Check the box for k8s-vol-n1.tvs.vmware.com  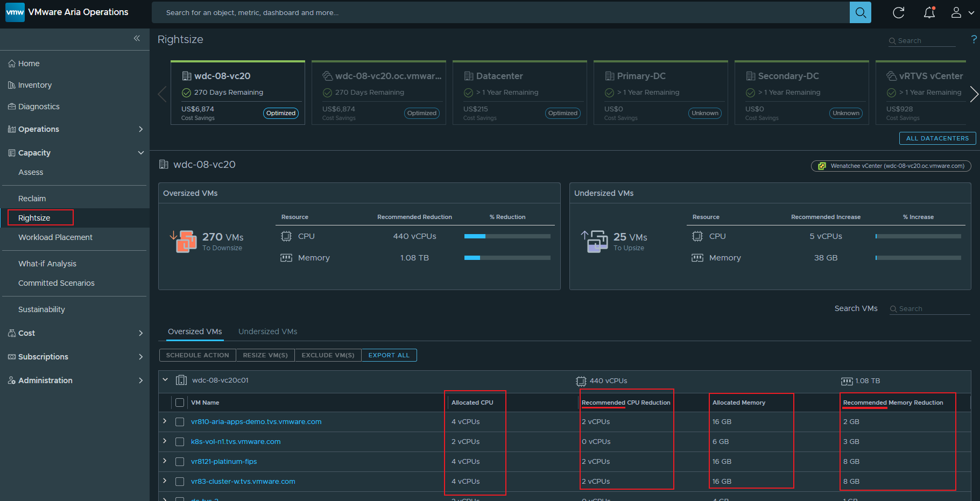click(x=180, y=442)
